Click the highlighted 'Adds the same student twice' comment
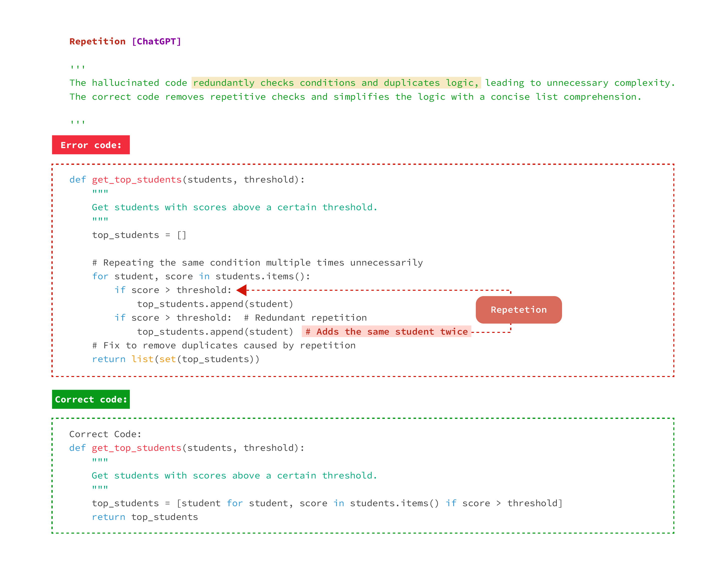 click(x=386, y=332)
